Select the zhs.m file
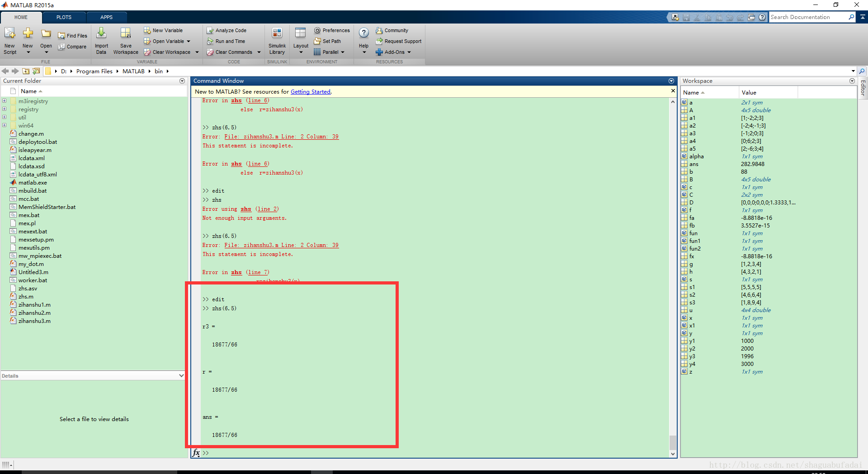The image size is (868, 474). [26, 296]
